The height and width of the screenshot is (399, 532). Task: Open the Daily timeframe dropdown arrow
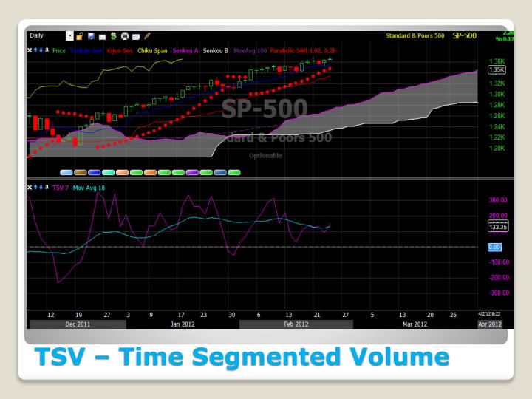pos(69,36)
